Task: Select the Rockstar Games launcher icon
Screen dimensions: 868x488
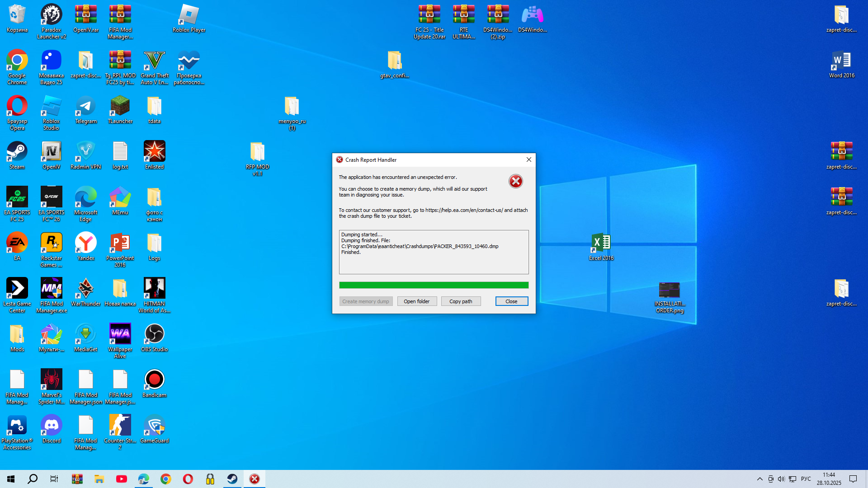Action: 52,247
